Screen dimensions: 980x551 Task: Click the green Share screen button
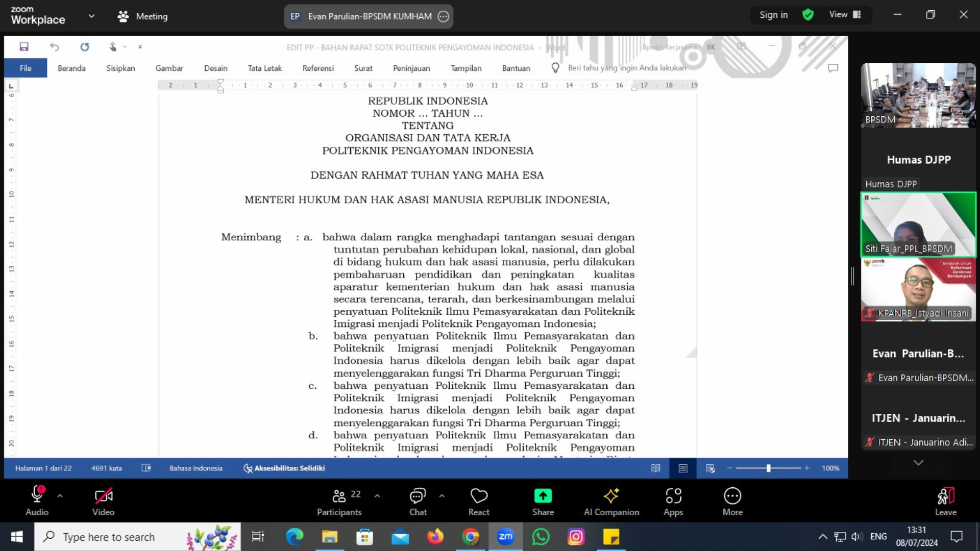(543, 500)
